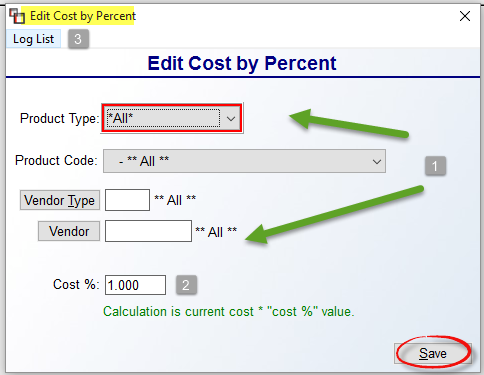The width and height of the screenshot is (484, 375).
Task: Click the Vendor lookup button
Action: click(69, 231)
